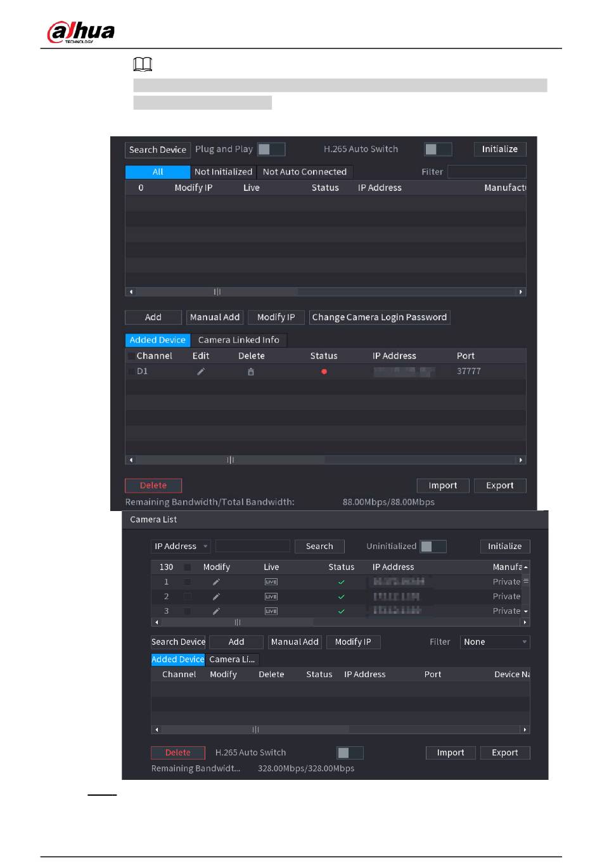
Task: Click the green status checkmark in row 1
Action: [x=342, y=582]
